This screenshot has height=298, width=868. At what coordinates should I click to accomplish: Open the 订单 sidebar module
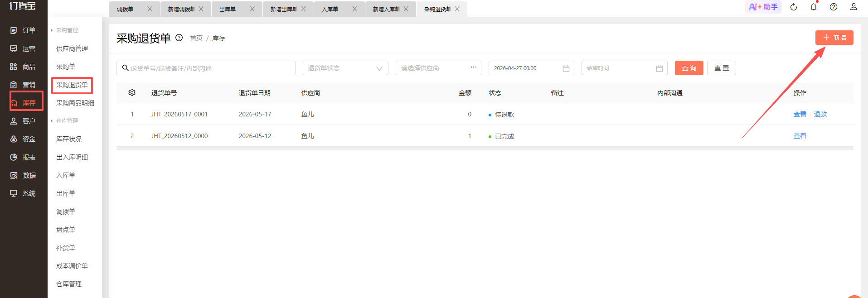coord(23,30)
